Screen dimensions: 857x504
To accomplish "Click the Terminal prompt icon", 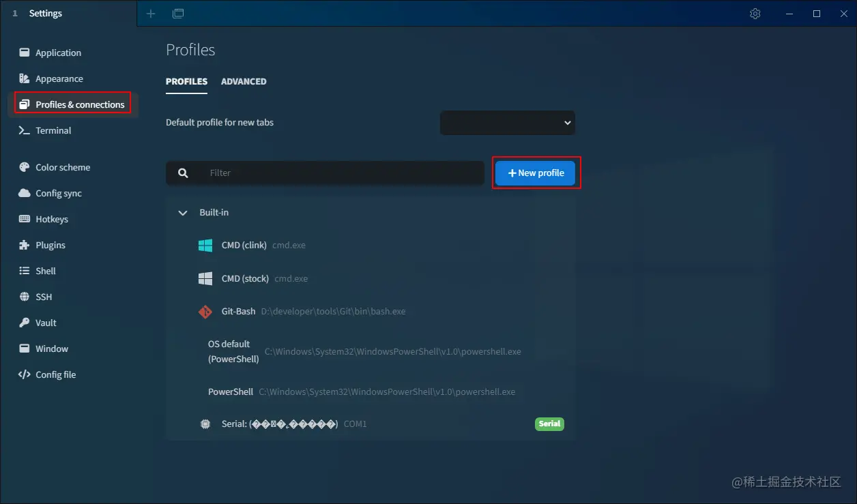I will click(x=24, y=130).
